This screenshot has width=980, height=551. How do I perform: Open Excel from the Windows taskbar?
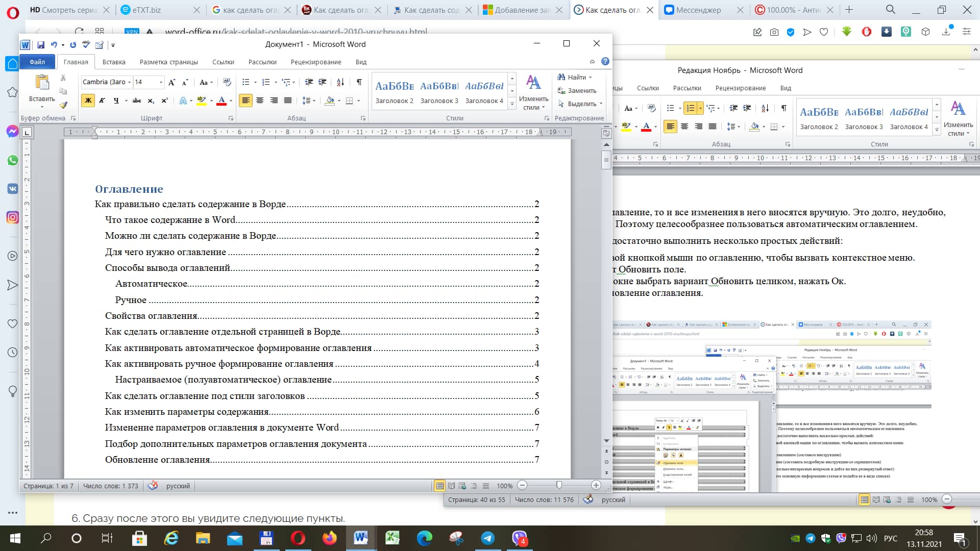[392, 538]
